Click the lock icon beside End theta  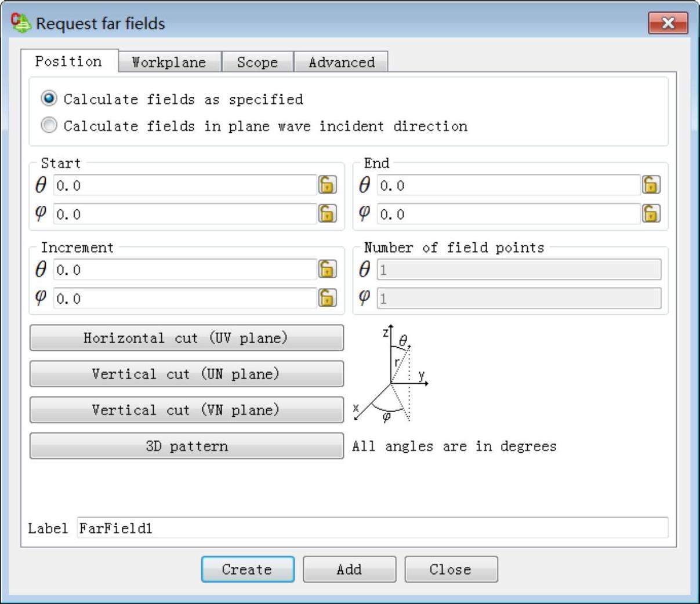[651, 185]
